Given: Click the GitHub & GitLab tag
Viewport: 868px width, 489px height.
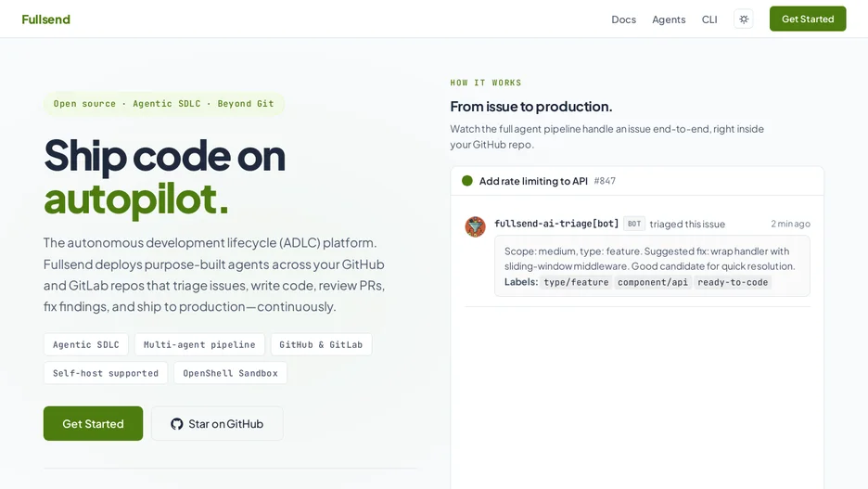Looking at the screenshot, I should [321, 344].
